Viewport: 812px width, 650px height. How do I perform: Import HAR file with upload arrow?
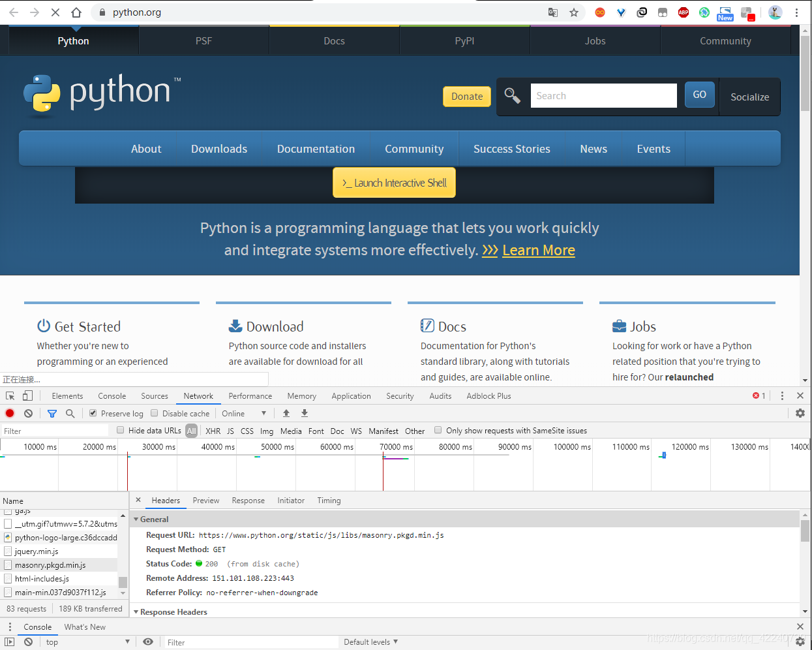[286, 413]
